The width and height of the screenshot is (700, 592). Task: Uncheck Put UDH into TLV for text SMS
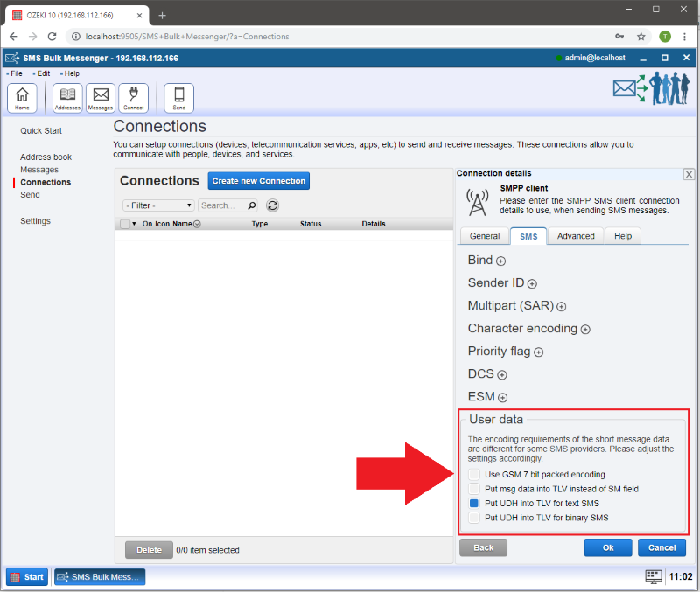coord(474,504)
